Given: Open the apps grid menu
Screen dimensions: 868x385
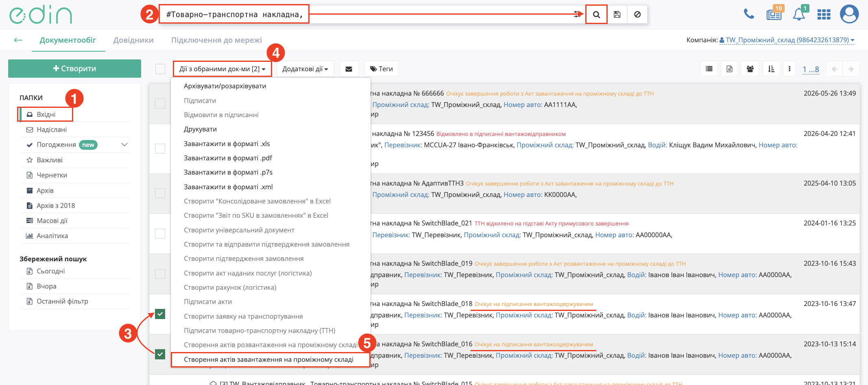Looking at the screenshot, I should 824,15.
